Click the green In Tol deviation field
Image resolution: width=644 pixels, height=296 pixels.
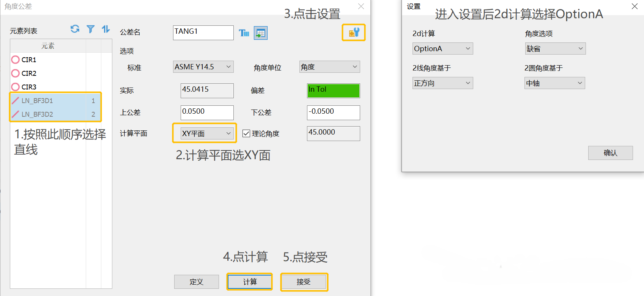333,91
